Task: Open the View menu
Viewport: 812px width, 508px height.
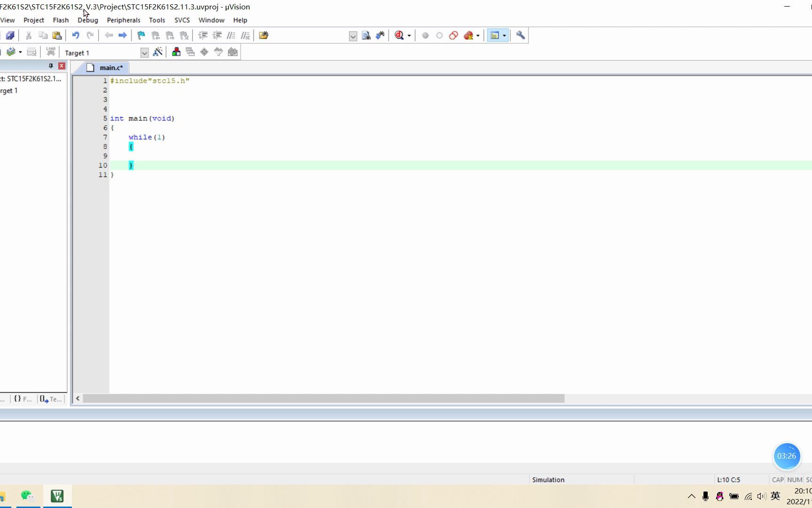Action: pos(8,20)
